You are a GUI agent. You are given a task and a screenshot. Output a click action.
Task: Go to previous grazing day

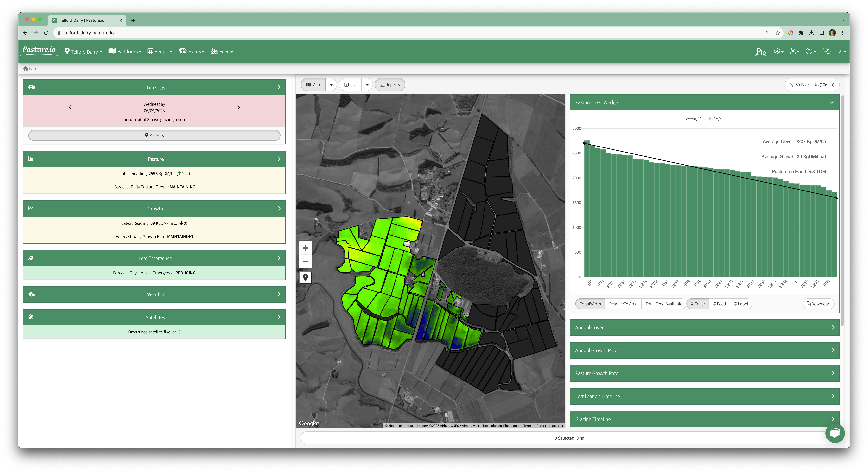70,107
